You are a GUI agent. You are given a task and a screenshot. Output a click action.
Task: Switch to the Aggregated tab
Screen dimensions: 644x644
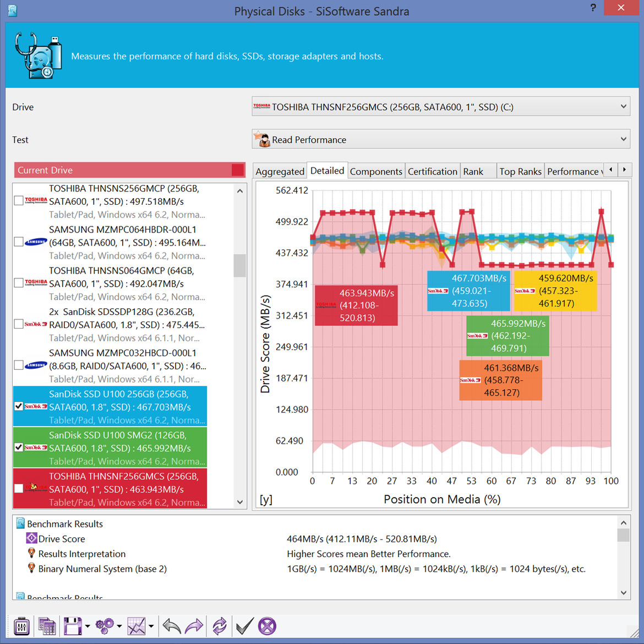point(280,171)
